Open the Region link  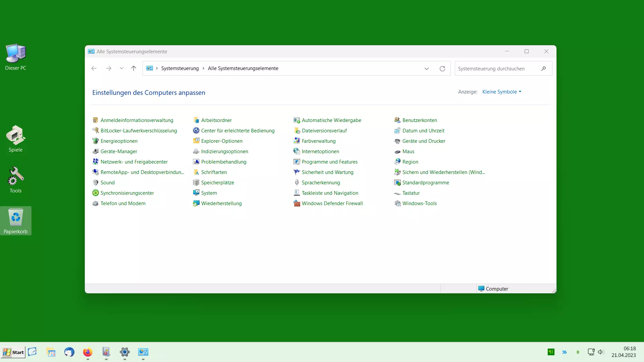coord(410,162)
